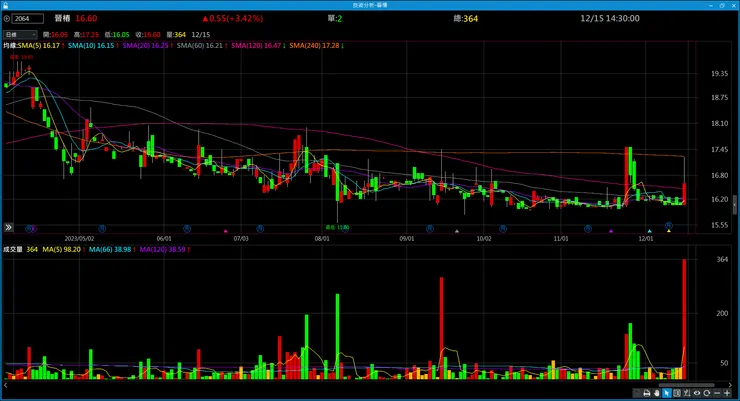Click the refresh circular arrow icon
The width and height of the screenshot is (740, 401).
click(x=706, y=393)
